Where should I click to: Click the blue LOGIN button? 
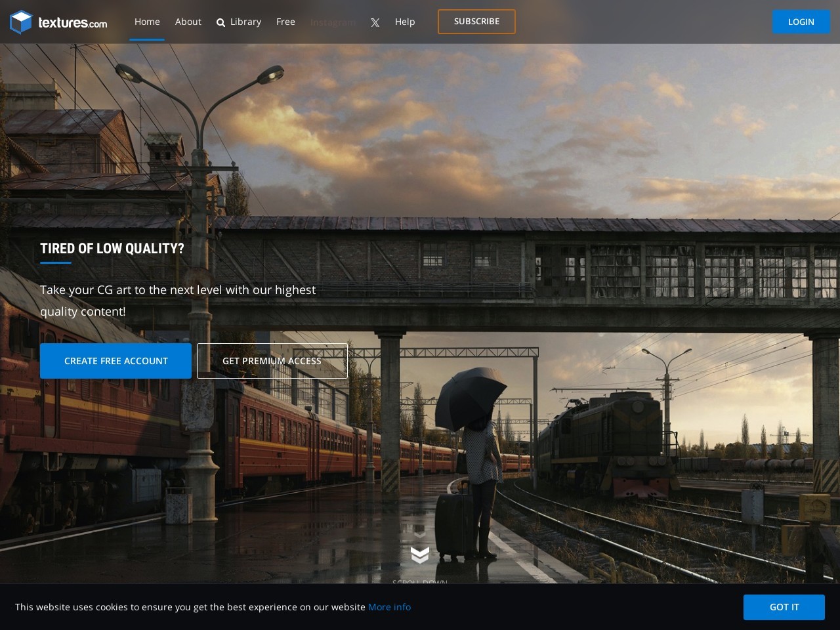[801, 22]
